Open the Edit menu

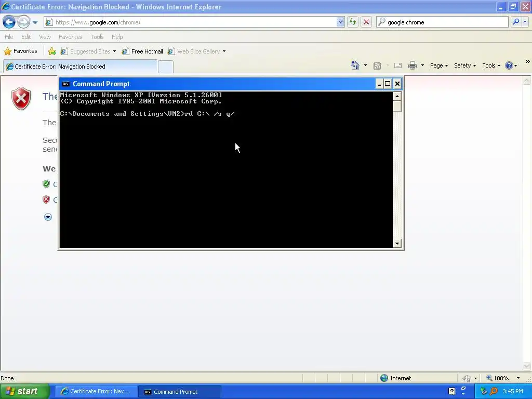coord(26,37)
